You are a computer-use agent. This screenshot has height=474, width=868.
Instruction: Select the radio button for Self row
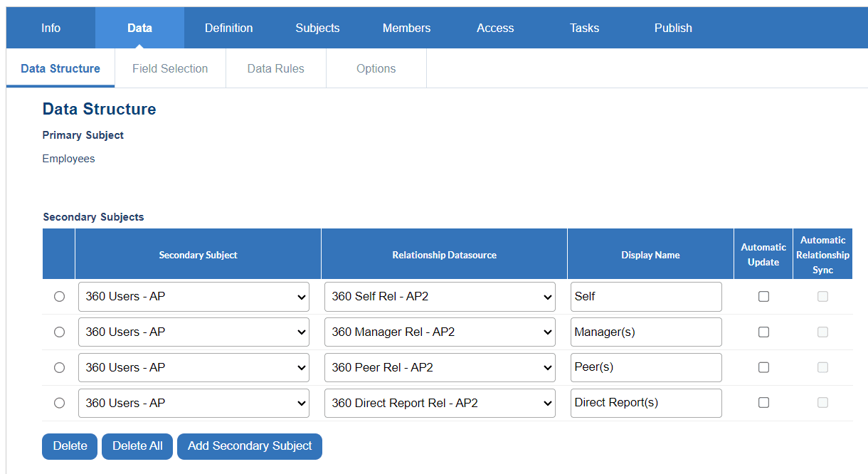60,297
